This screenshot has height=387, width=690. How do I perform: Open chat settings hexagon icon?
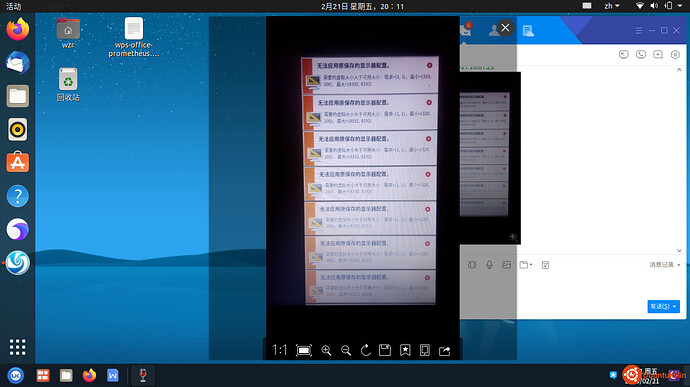pos(675,55)
